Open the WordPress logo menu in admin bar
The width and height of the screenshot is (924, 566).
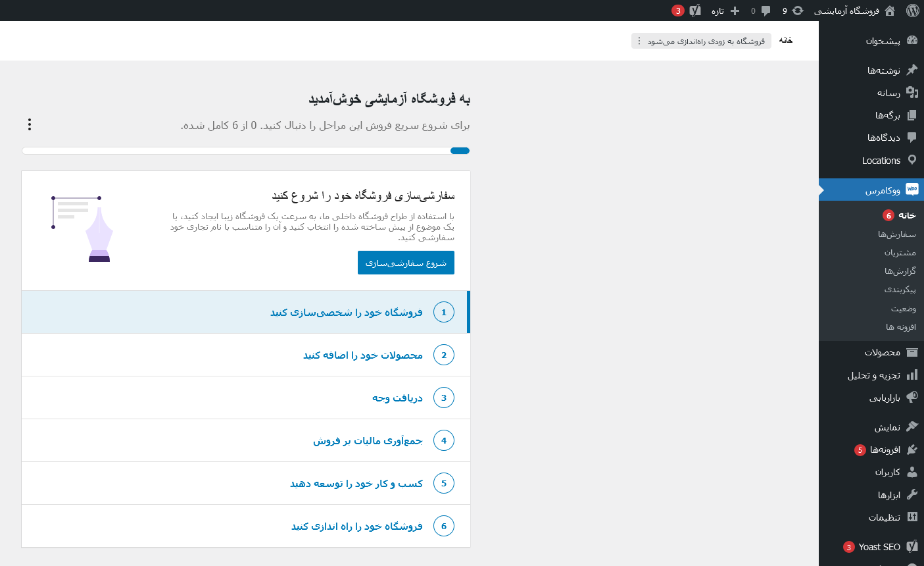[912, 11]
